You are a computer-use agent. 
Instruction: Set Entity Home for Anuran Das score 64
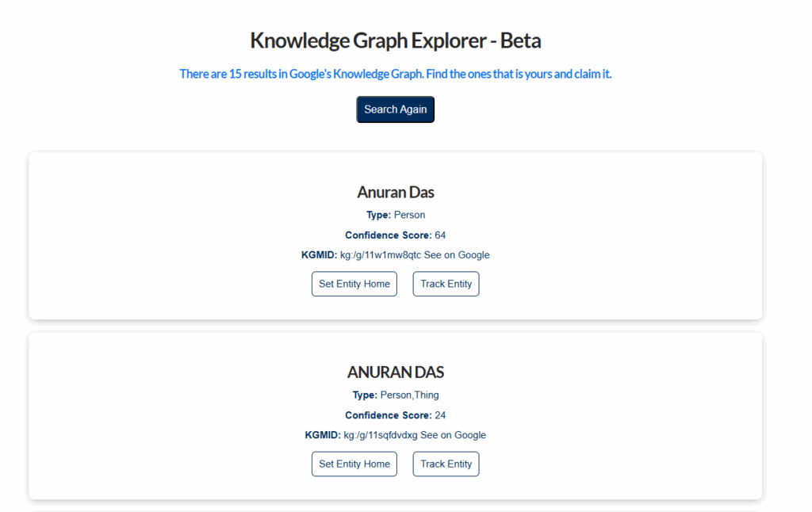point(354,284)
